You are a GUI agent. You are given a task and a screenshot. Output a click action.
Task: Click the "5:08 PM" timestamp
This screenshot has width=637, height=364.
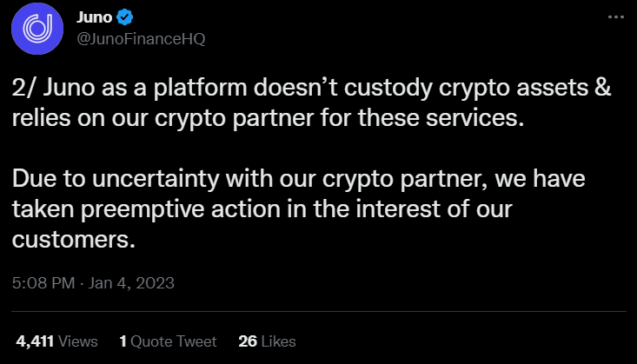click(43, 283)
